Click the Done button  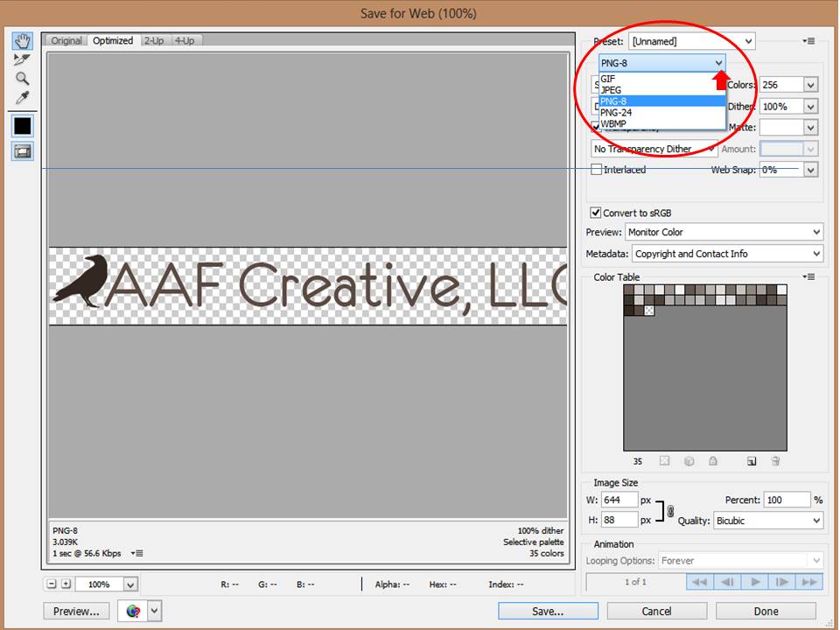point(766,612)
